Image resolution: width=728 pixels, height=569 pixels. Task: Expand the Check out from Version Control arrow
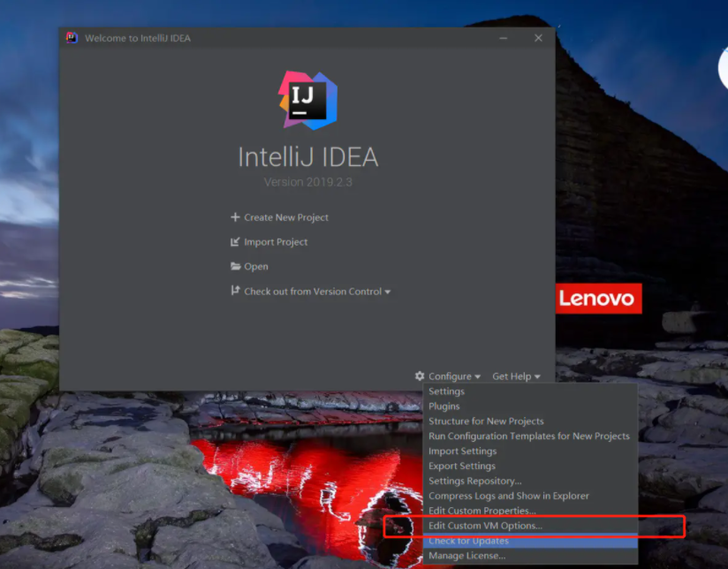(x=388, y=292)
